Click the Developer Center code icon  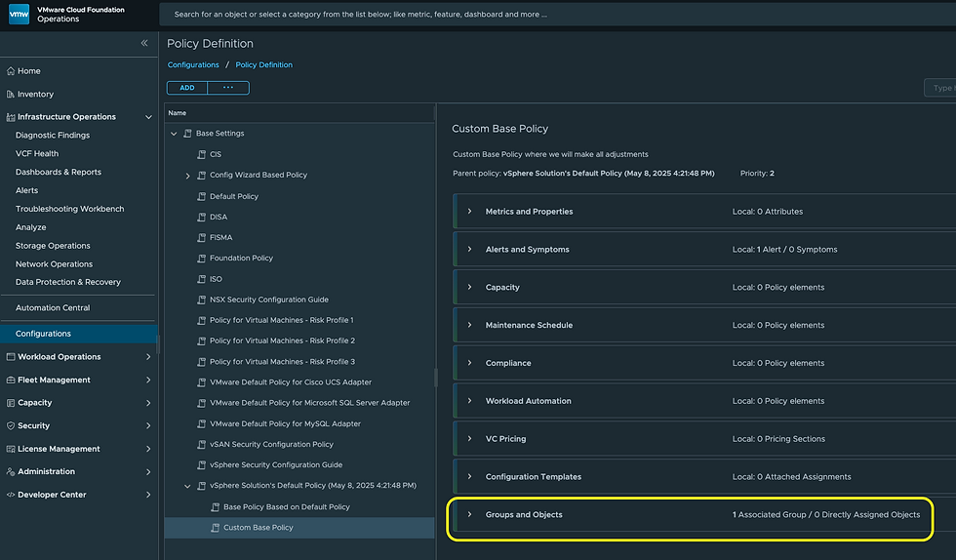(10, 495)
